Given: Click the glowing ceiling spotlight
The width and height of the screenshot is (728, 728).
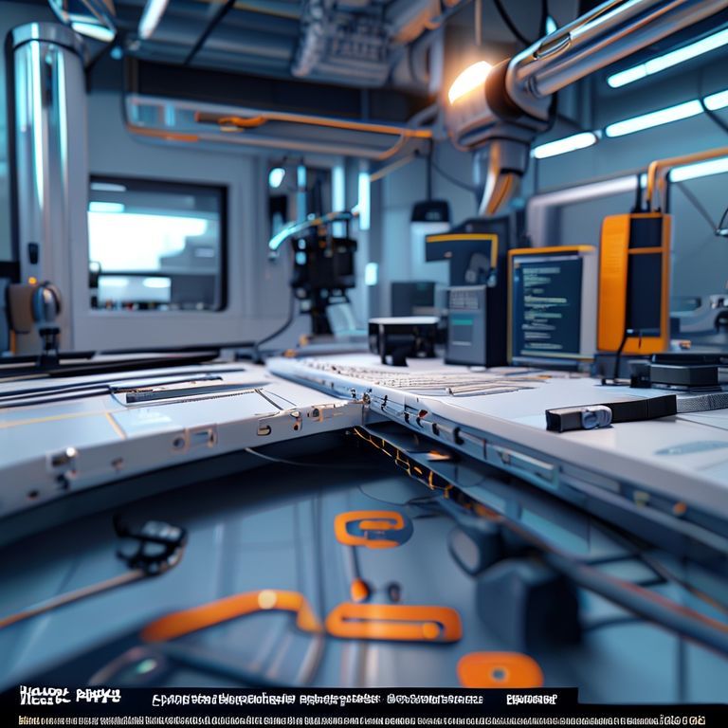Looking at the screenshot, I should coord(469,82).
